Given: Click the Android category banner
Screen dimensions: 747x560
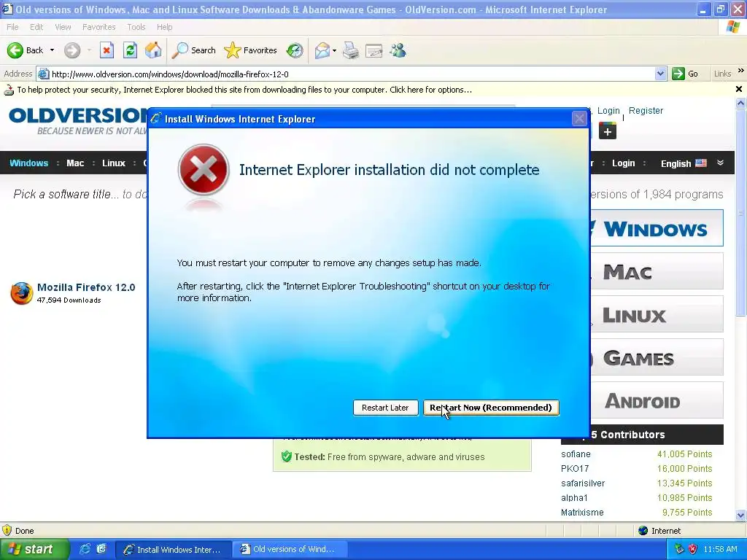Looking at the screenshot, I should [x=657, y=400].
